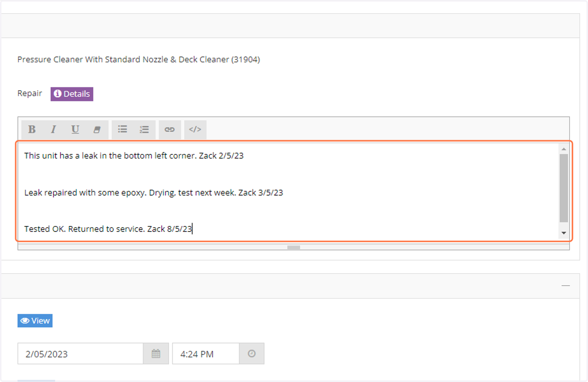Image resolution: width=588 pixels, height=382 pixels.
Task: Click the Pressure Cleaner item title text
Action: point(139,60)
